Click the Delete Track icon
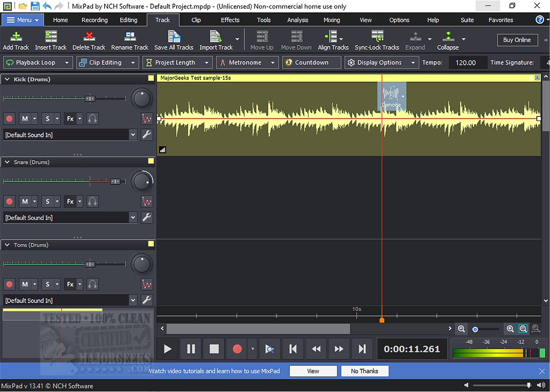Screen dimensions: 550x392 tap(89, 37)
